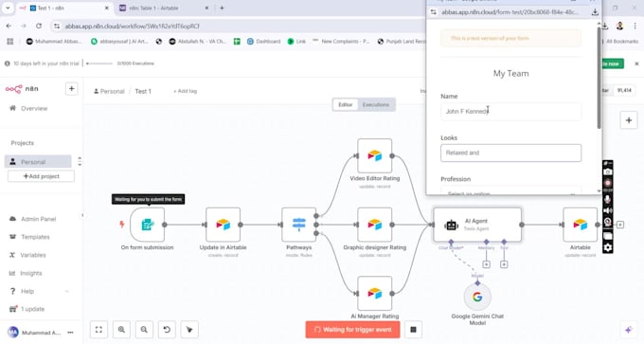Open the Profession dropdown in the form
The image size is (644, 344).
pyautogui.click(x=510, y=191)
